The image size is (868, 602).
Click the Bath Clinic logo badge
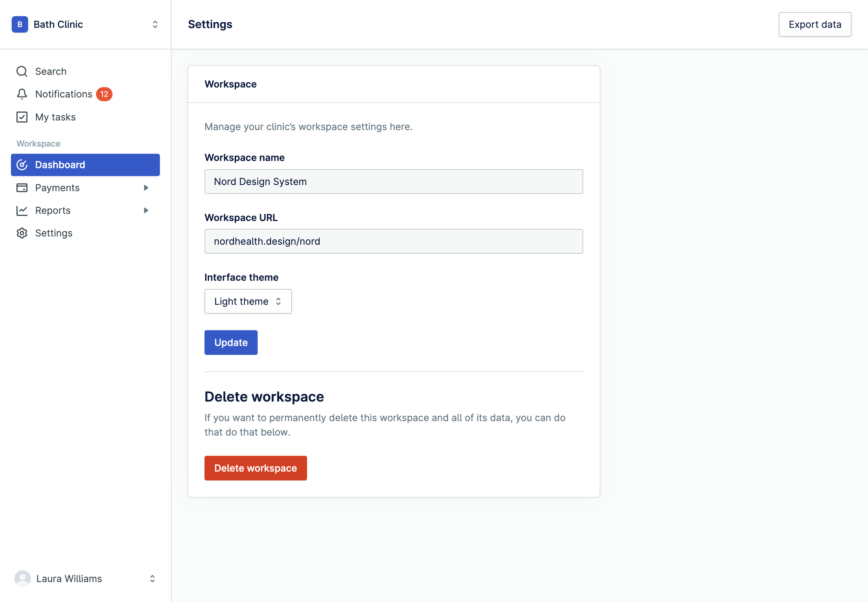pyautogui.click(x=20, y=24)
